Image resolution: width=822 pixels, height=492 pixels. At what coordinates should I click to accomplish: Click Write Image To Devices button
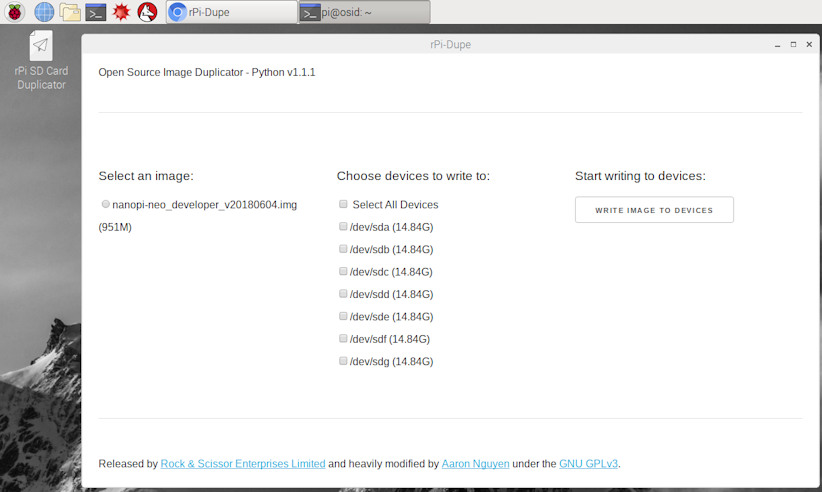654,210
